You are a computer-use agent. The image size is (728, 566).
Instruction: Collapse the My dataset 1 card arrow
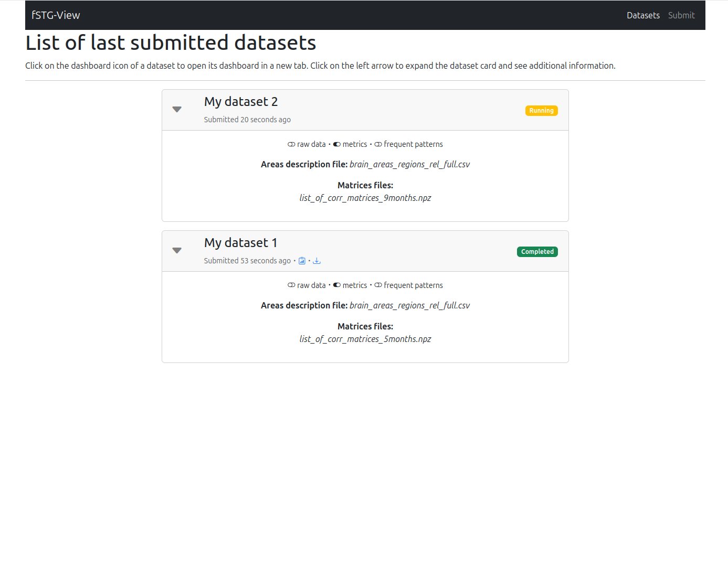click(x=177, y=251)
